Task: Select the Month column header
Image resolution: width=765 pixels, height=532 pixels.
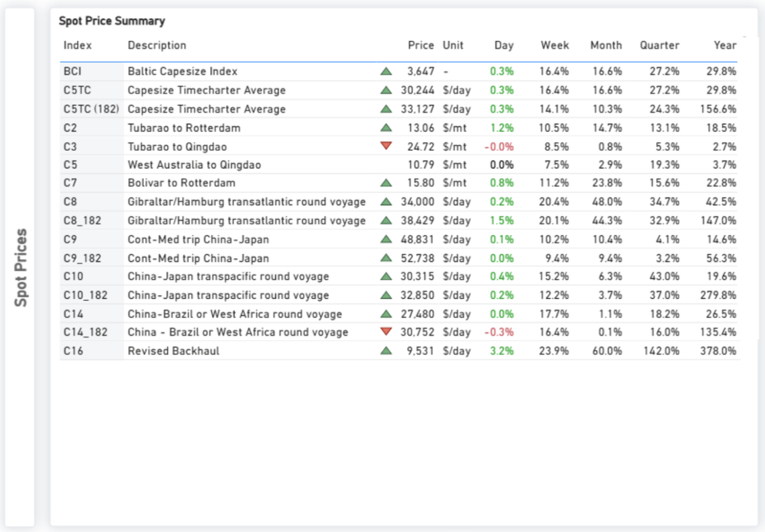Action: point(606,45)
